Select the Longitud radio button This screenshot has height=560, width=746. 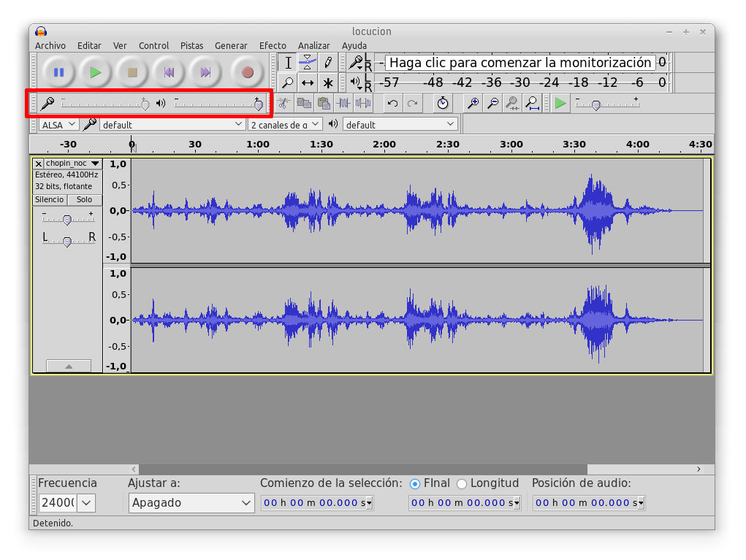point(462,484)
